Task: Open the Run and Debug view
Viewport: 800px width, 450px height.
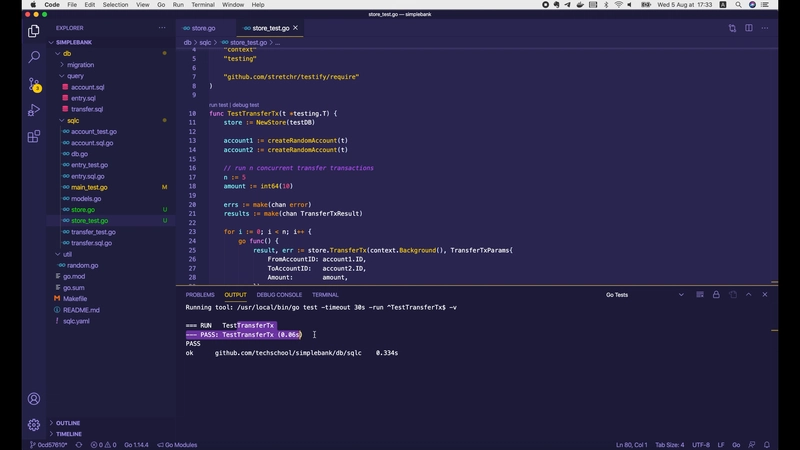Action: click(x=34, y=110)
